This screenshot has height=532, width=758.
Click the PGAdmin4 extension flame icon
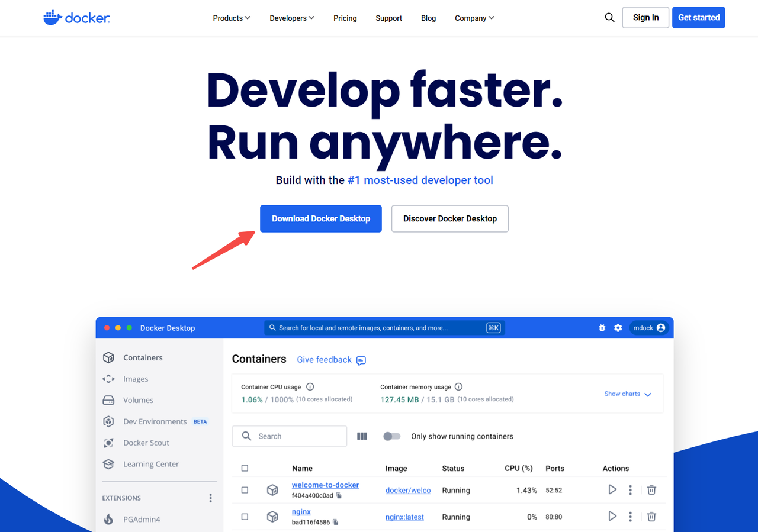coord(108,519)
